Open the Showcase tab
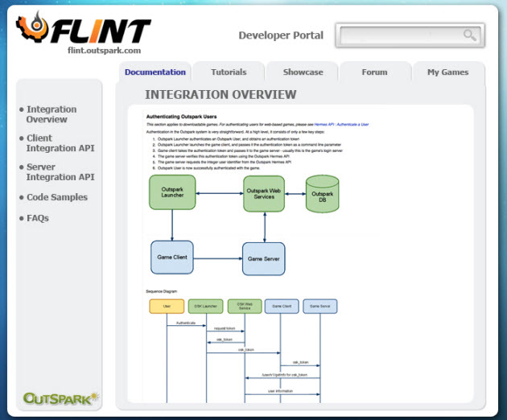Screen dimensions: 507x420 click(303, 72)
